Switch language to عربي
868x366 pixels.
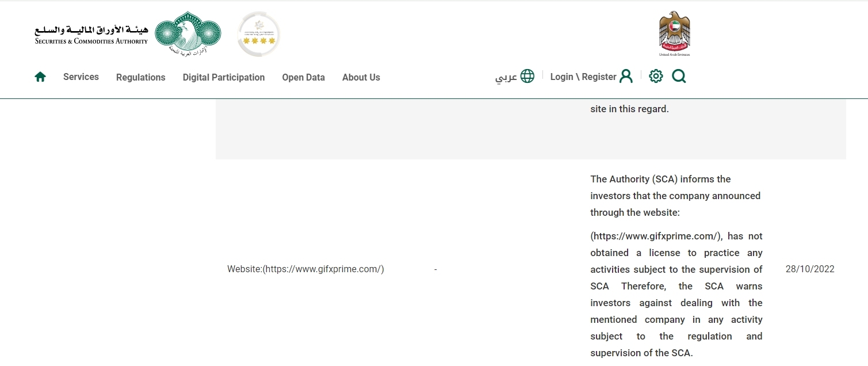pyautogui.click(x=506, y=77)
